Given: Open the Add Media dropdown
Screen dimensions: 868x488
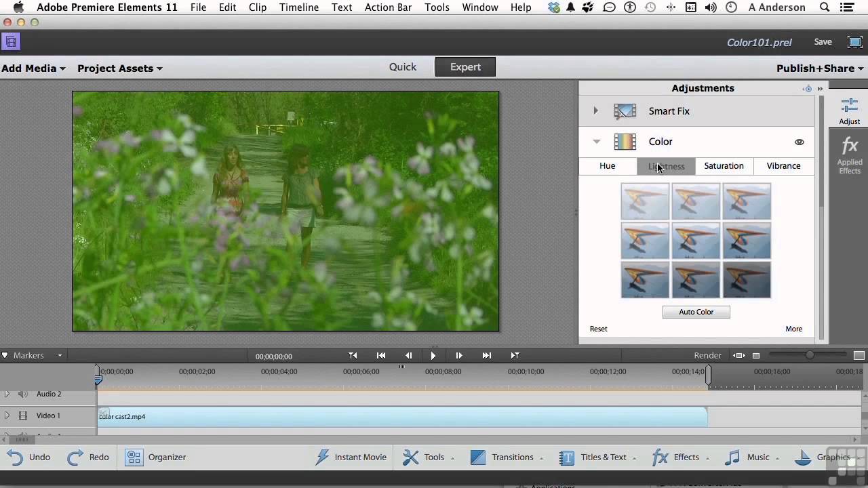Looking at the screenshot, I should 33,68.
